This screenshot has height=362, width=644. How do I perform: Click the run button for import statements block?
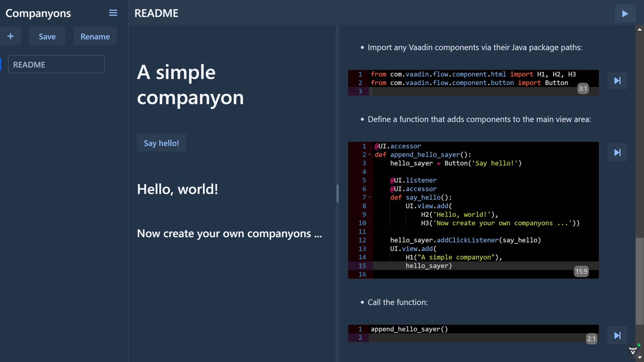pos(618,81)
